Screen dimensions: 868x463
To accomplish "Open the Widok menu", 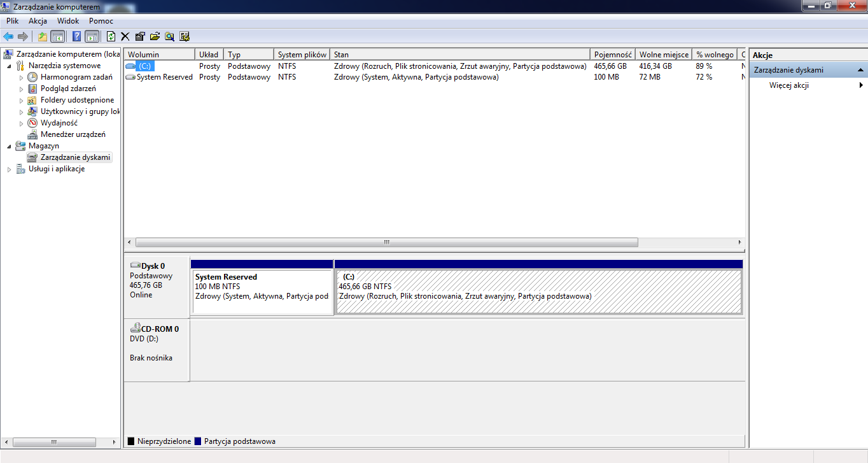I will 68,21.
